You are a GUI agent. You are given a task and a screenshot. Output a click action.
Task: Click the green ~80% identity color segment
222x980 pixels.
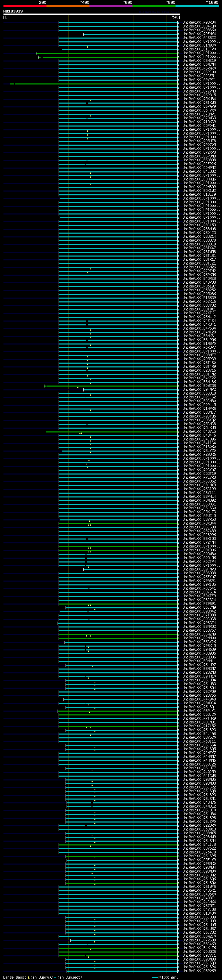[x=154, y=6]
